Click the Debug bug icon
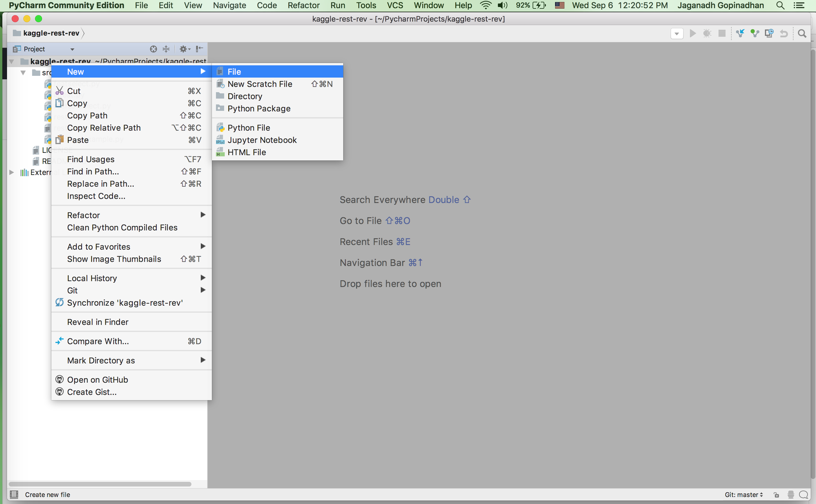The image size is (816, 504). point(707,33)
